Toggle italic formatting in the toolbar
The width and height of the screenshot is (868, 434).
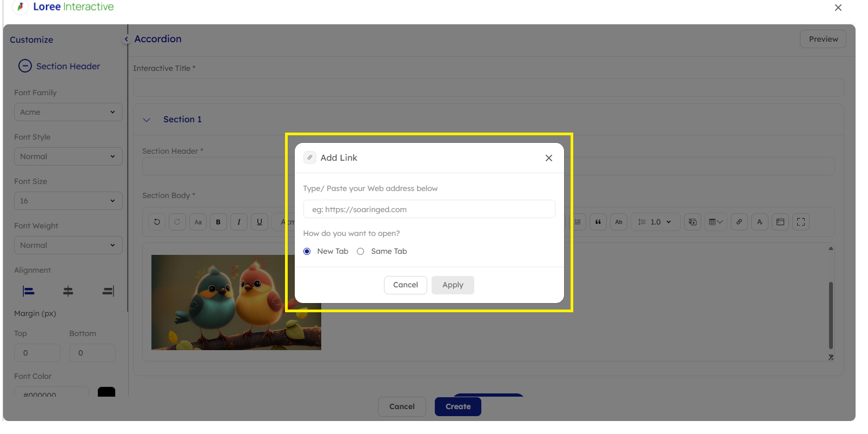[x=239, y=222]
